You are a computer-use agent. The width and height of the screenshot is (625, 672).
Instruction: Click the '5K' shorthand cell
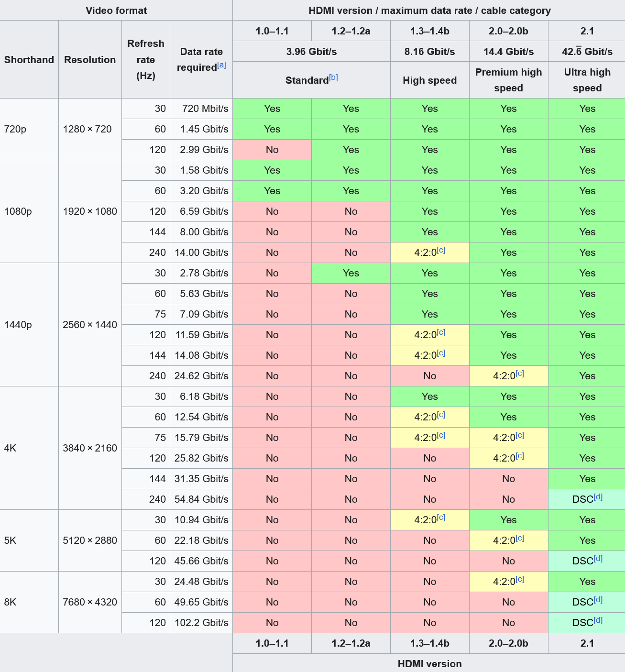point(29,540)
